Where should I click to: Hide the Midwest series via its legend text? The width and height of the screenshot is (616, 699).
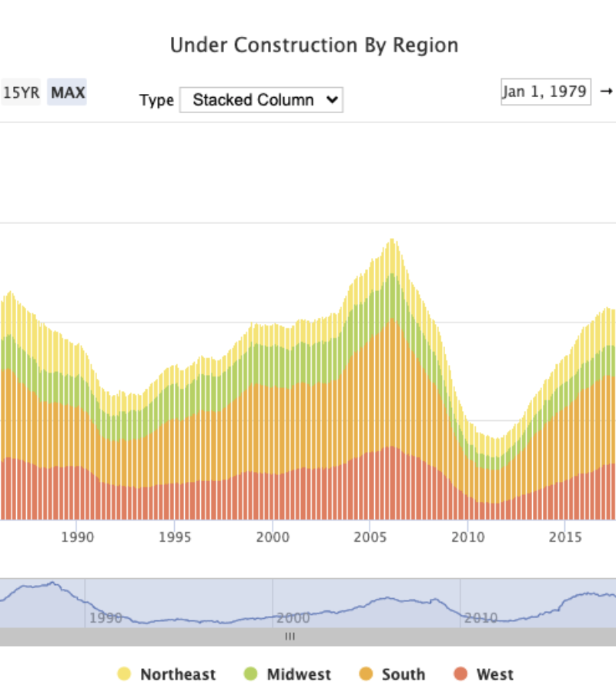299,674
